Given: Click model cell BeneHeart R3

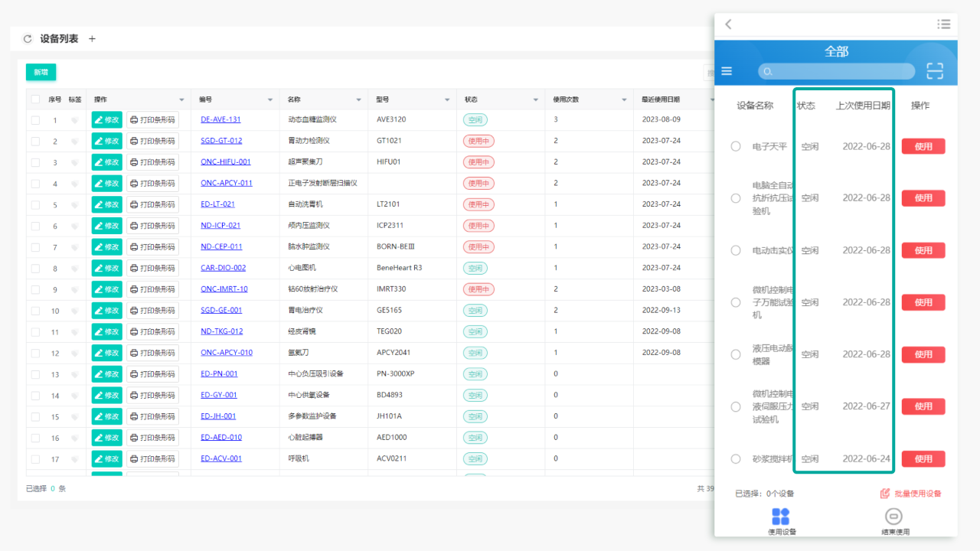Looking at the screenshot, I should 400,268.
